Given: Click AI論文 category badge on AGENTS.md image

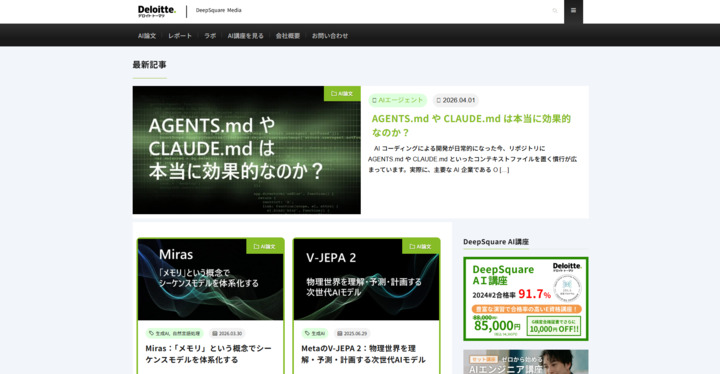Looking at the screenshot, I should pyautogui.click(x=342, y=94).
